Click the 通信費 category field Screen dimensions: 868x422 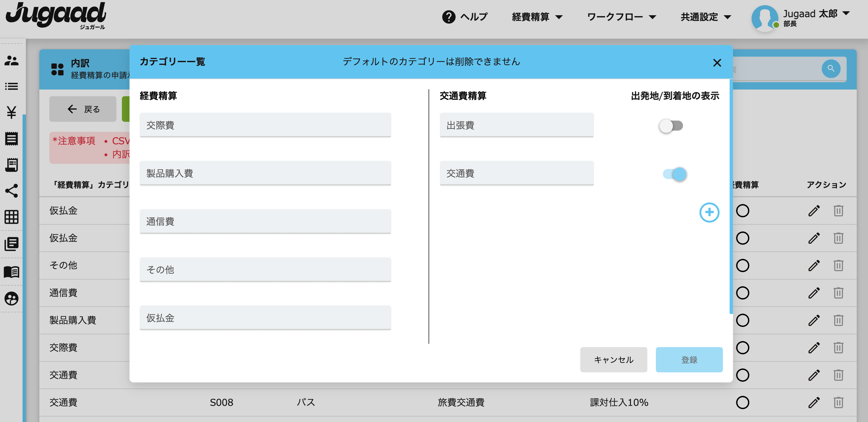point(265,221)
